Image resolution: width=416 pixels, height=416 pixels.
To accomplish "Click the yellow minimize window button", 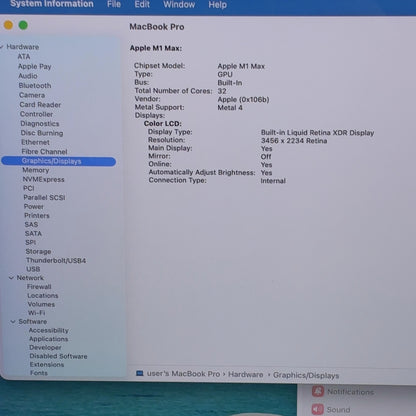I will point(8,25).
